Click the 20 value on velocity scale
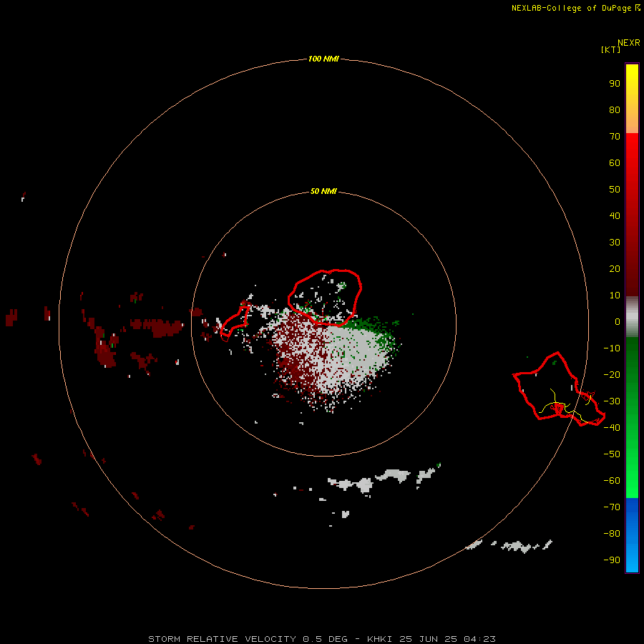The height and width of the screenshot is (644, 644). click(x=615, y=268)
